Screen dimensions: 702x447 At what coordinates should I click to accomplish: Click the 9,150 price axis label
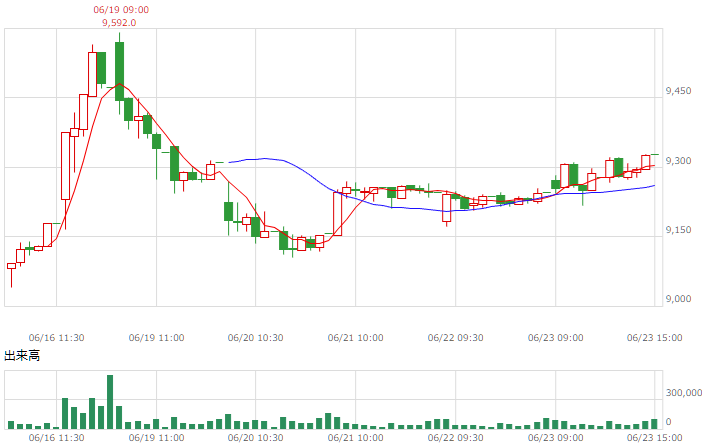pyautogui.click(x=678, y=230)
